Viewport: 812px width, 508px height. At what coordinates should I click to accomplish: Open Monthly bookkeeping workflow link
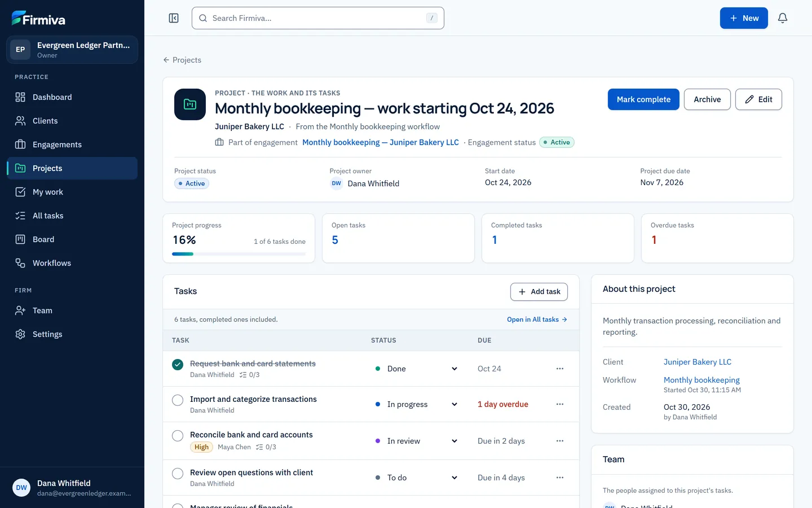pyautogui.click(x=701, y=380)
